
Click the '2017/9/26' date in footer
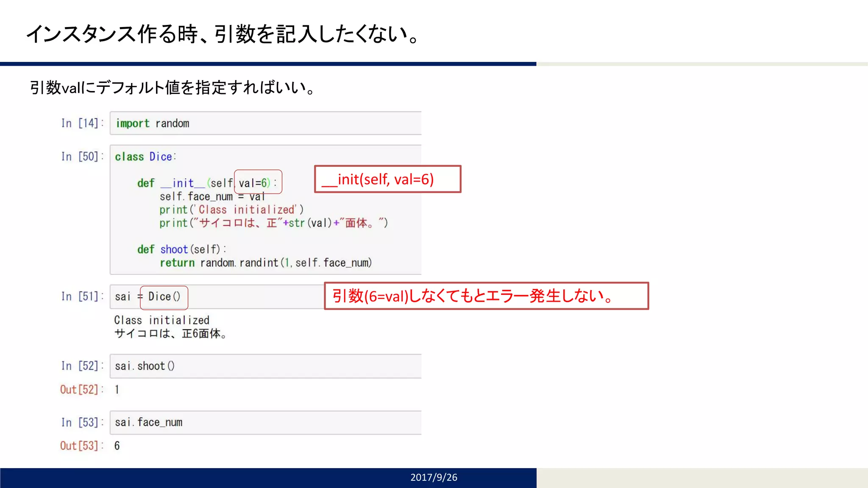click(x=434, y=477)
